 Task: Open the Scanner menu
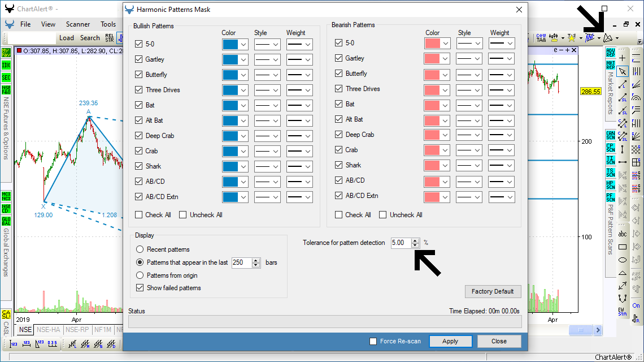click(77, 24)
